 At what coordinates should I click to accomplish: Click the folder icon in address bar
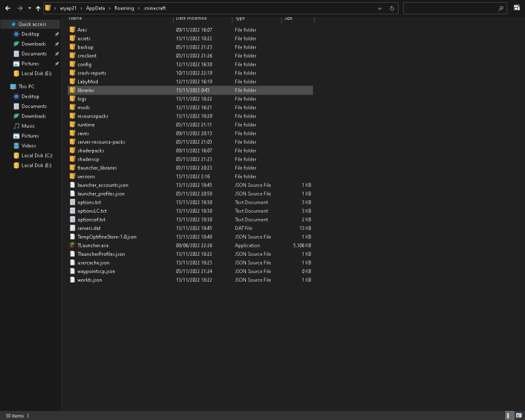[x=48, y=8]
